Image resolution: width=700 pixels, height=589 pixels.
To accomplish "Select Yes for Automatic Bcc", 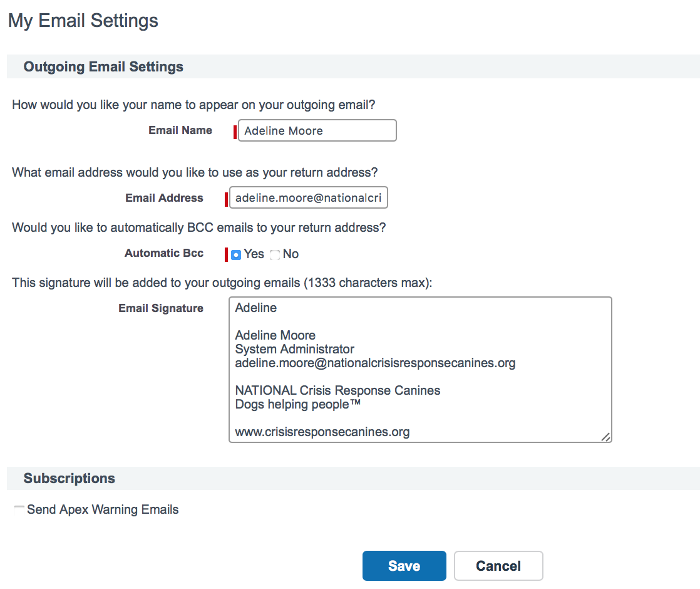I will [x=236, y=254].
